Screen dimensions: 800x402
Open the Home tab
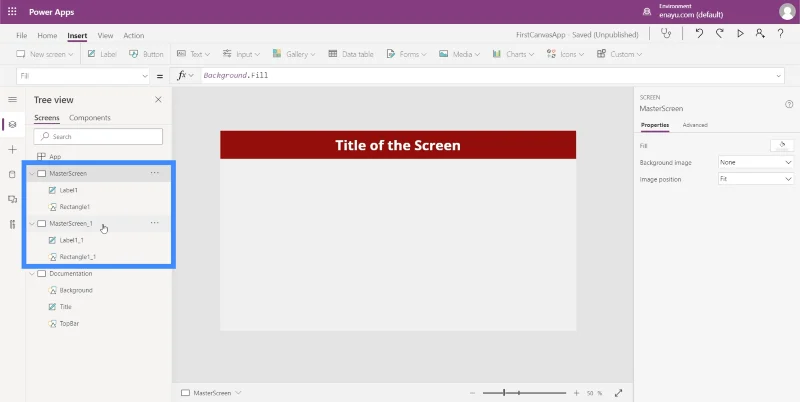(x=47, y=35)
